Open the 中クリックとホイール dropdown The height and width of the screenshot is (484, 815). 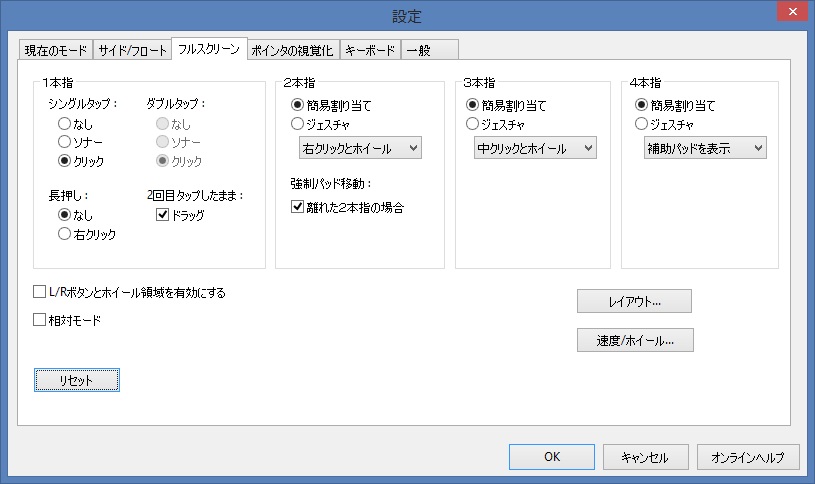(534, 149)
